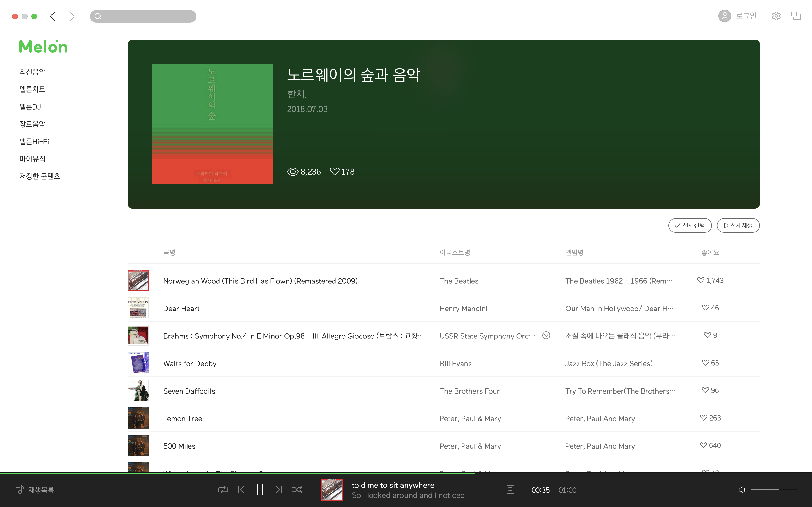The height and width of the screenshot is (507, 812).
Task: Toggle repeat mode in the player bar
Action: (223, 490)
